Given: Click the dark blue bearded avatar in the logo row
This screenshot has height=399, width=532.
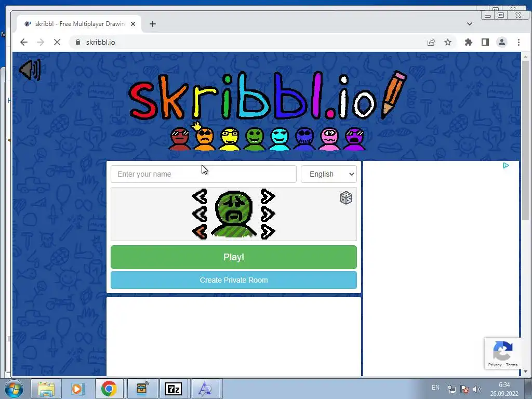Looking at the screenshot, I should point(304,139).
